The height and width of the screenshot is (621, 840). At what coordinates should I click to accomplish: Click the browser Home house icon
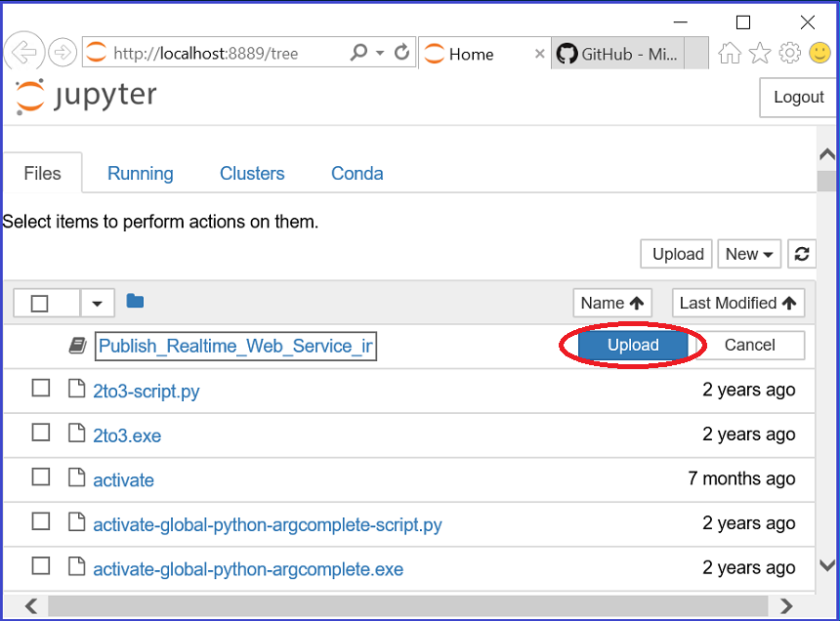click(729, 53)
